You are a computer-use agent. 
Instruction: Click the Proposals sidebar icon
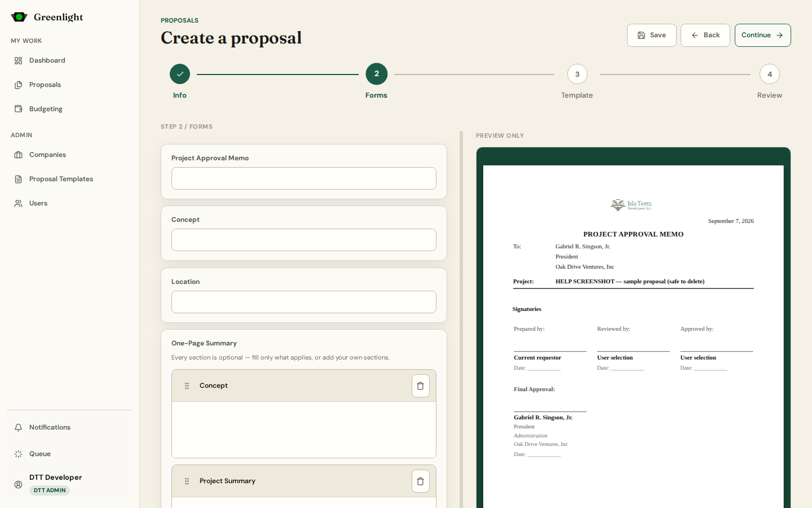(x=19, y=85)
